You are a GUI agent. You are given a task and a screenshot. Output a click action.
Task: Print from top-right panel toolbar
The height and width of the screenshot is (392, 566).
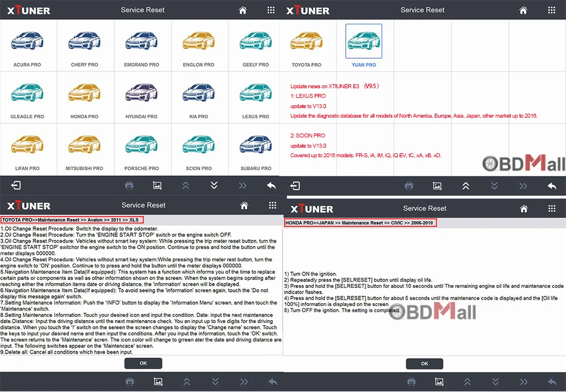[409, 186]
